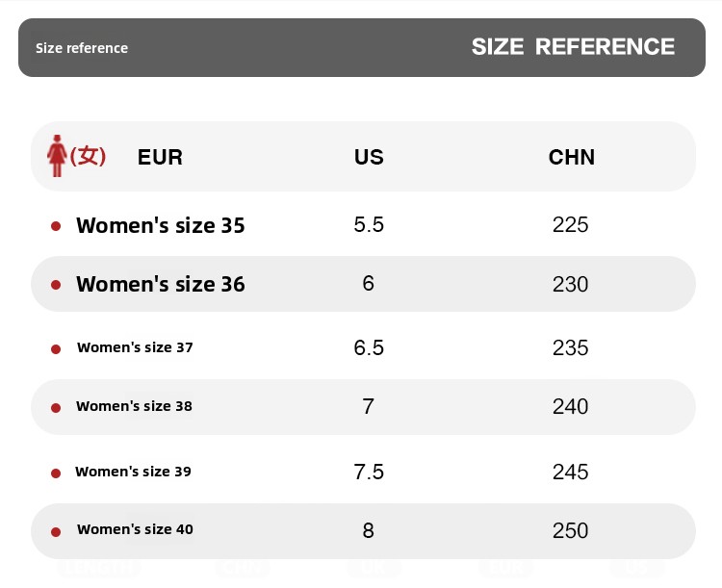Click the red bullet beside Women's size 40

point(56,531)
